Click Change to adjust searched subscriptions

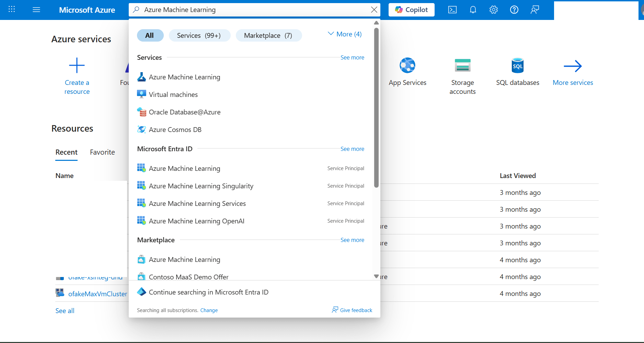209,310
